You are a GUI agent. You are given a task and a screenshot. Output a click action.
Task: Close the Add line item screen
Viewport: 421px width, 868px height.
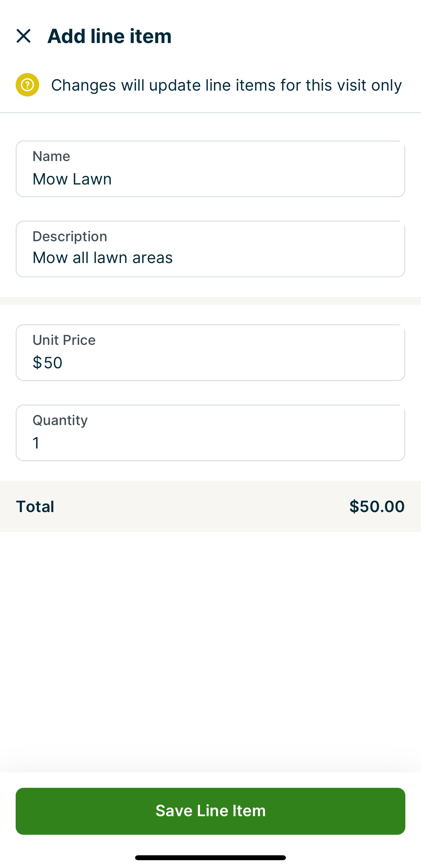[23, 36]
